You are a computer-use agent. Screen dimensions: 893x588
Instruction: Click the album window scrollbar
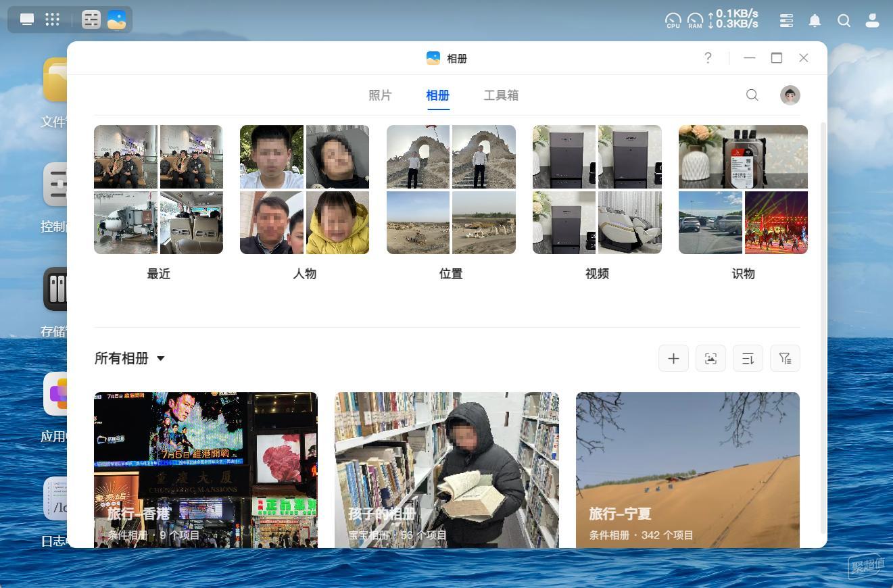pos(823,328)
